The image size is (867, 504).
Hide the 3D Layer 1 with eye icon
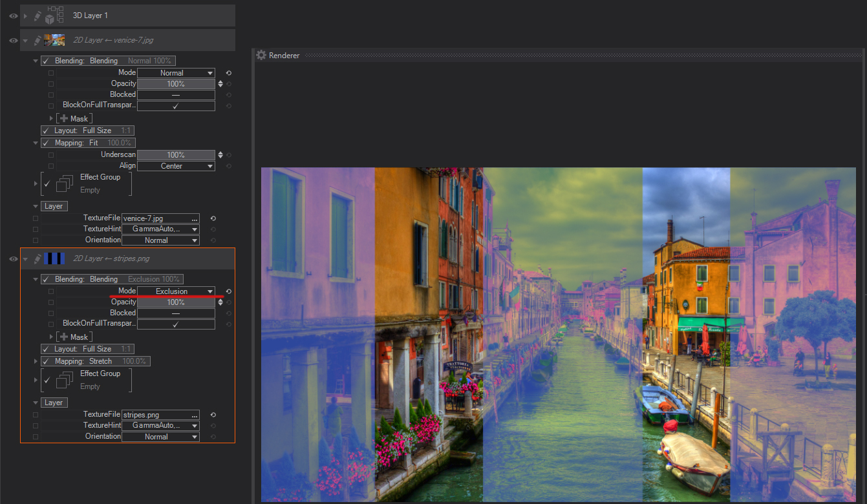point(13,16)
